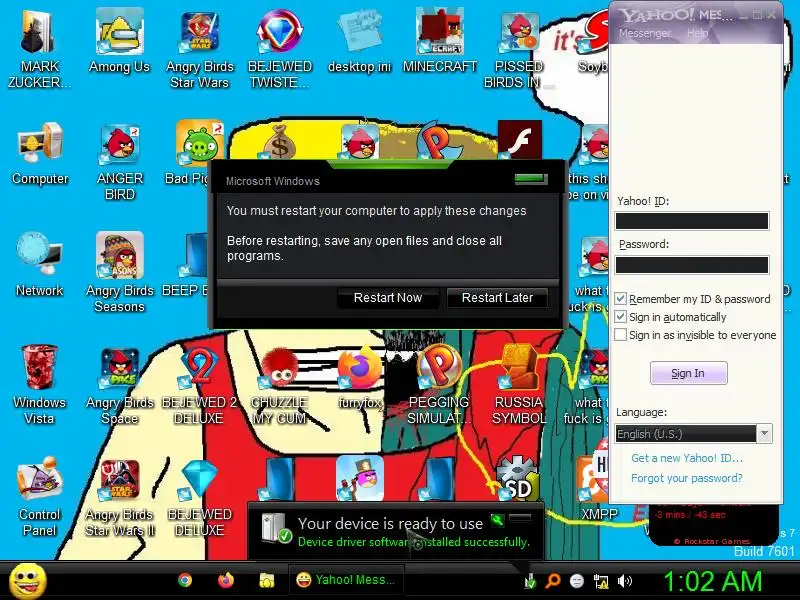Switch to Yahoo! Mess... taskbar button
The image size is (800, 600).
[346, 580]
